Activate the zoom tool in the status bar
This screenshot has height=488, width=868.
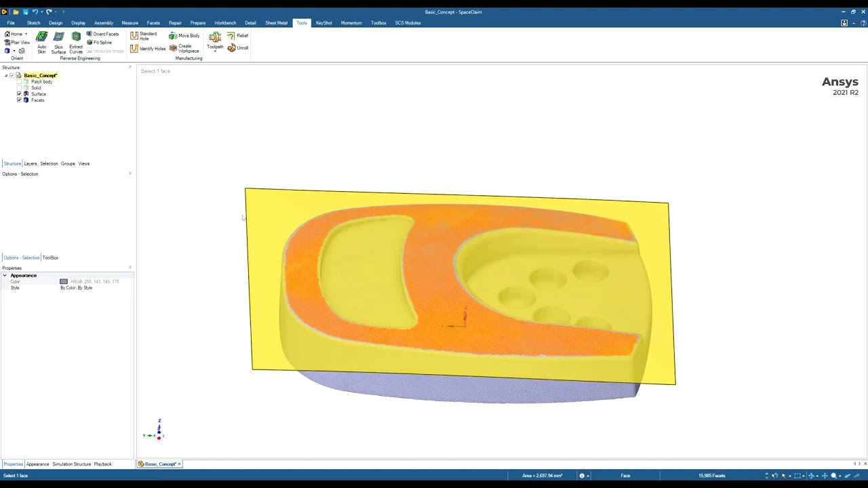click(834, 476)
